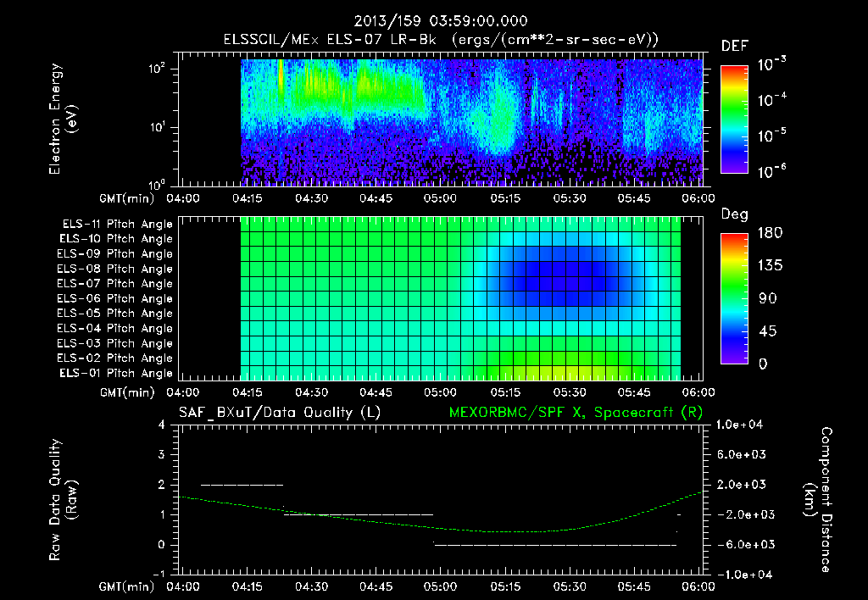Select the ELS-04 Pitch Angle row label
The width and height of the screenshot is (868, 600).
[114, 328]
